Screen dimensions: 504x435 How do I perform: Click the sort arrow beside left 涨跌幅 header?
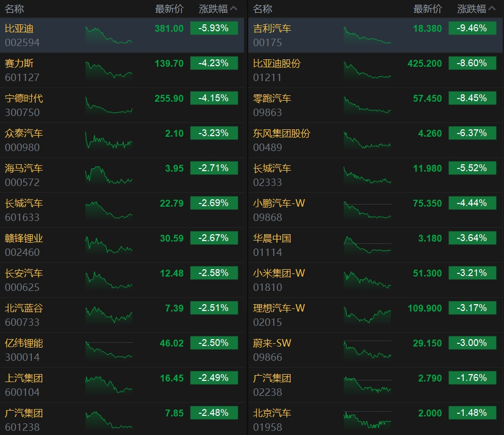tap(234, 9)
